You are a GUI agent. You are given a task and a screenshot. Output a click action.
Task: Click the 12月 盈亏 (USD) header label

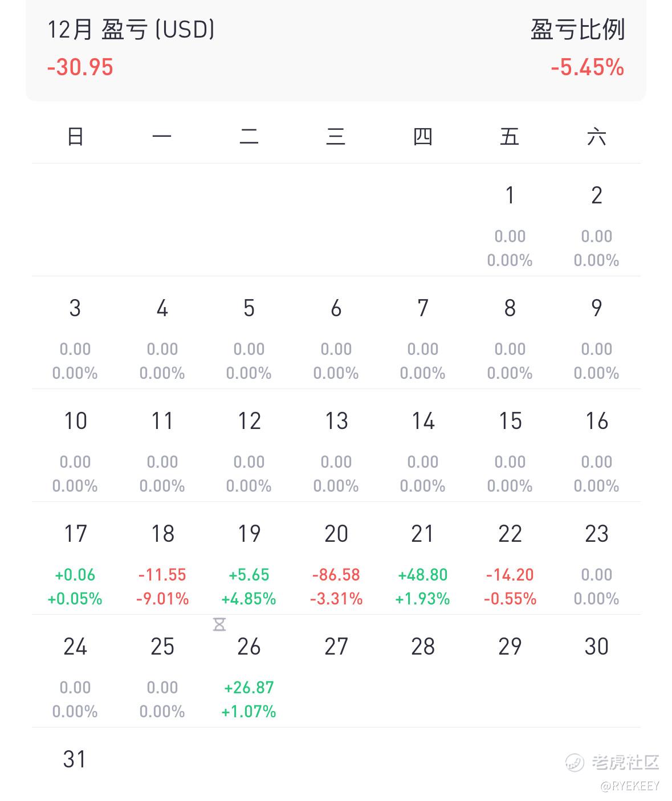[x=131, y=30]
